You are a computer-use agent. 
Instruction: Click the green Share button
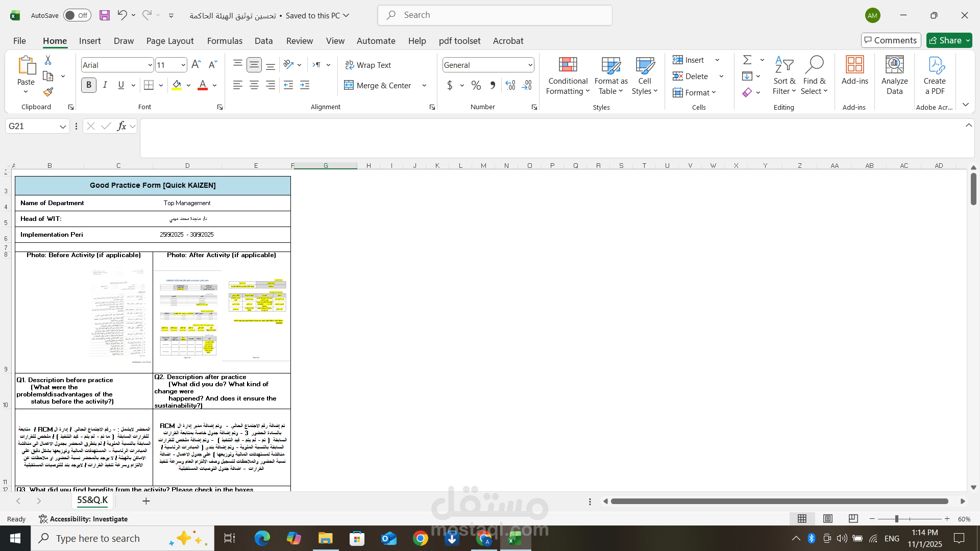(949, 40)
